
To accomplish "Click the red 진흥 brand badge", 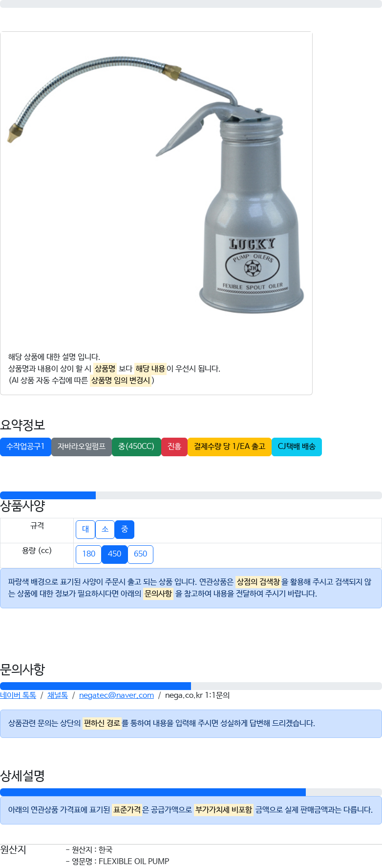I will 174,446.
